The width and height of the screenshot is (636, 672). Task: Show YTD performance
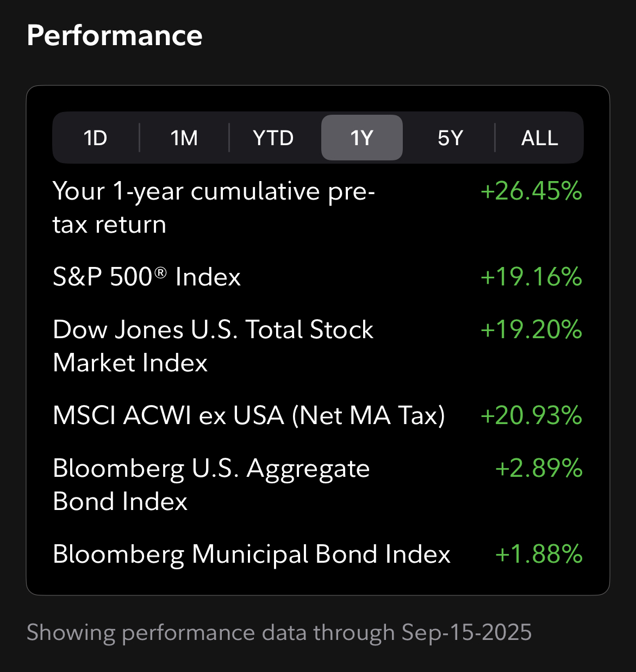[x=273, y=138]
